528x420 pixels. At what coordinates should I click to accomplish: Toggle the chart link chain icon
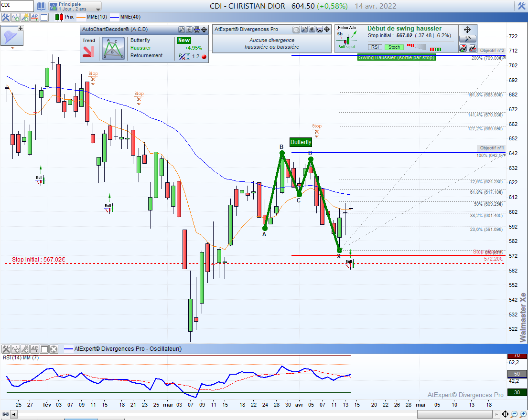(x=5, y=414)
